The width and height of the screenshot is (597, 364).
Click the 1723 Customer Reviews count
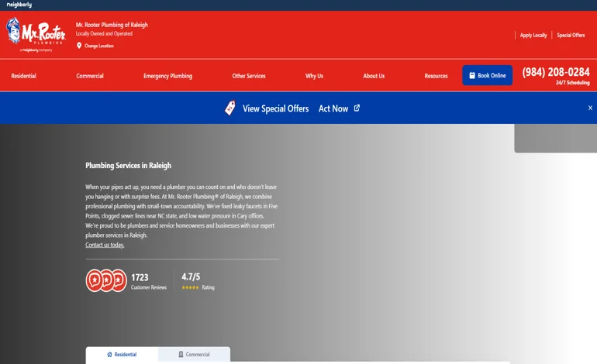tap(149, 281)
